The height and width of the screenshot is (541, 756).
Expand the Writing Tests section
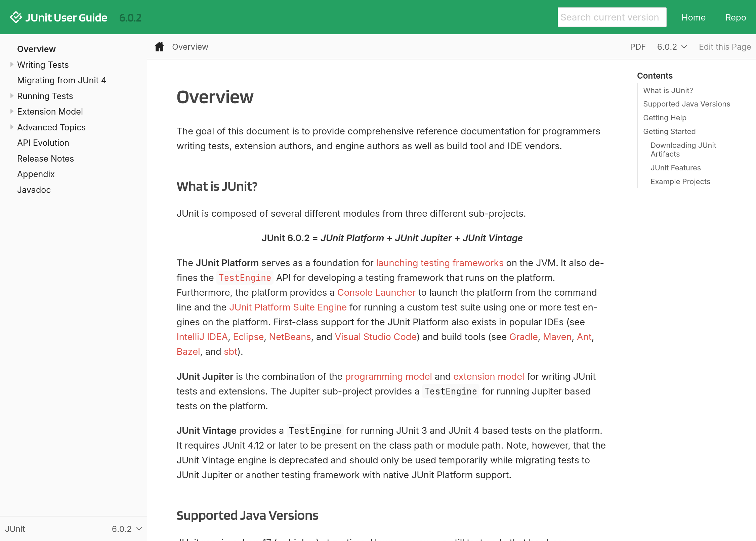coord(12,64)
